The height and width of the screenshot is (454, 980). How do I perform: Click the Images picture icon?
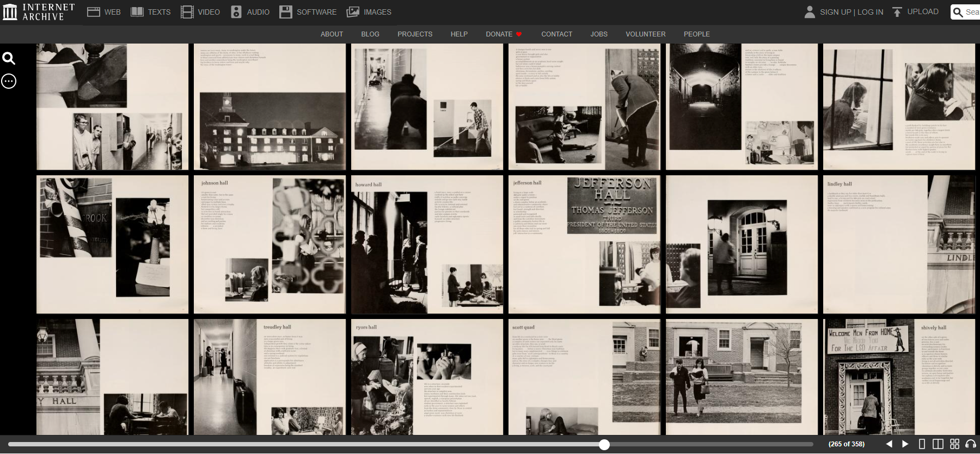click(353, 12)
